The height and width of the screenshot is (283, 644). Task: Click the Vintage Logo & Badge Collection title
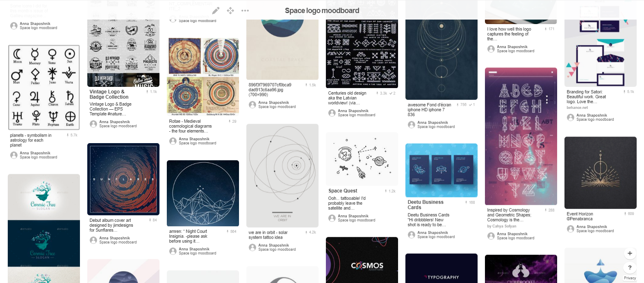pyautogui.click(x=109, y=94)
